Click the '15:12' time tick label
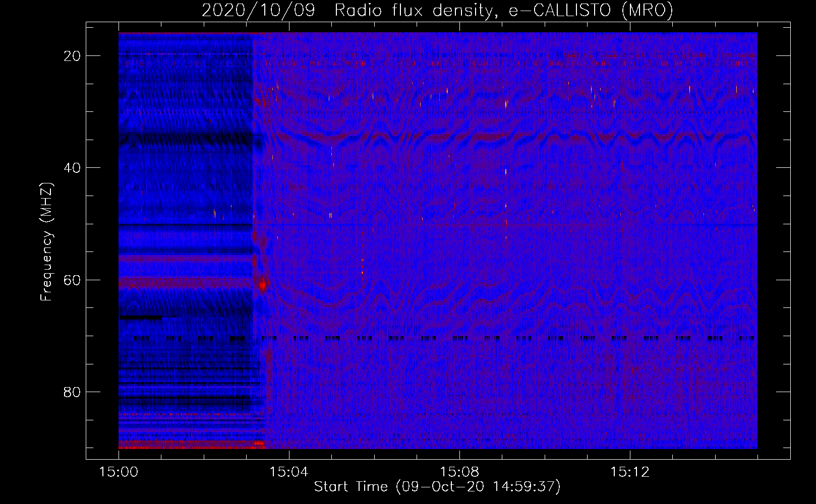The image size is (816, 504). (x=629, y=472)
